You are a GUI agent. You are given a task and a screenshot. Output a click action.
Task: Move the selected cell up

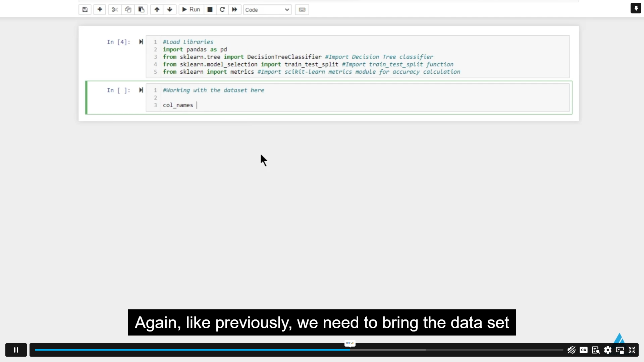coord(156,9)
